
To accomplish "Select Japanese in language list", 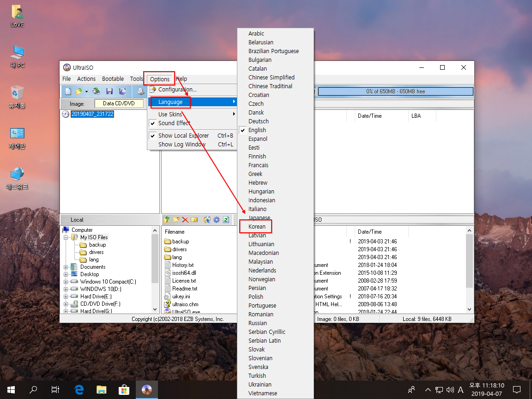I will [x=275, y=218].
